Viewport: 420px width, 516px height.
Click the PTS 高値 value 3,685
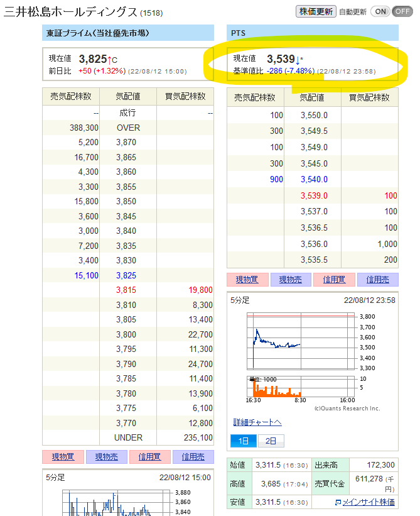click(271, 484)
